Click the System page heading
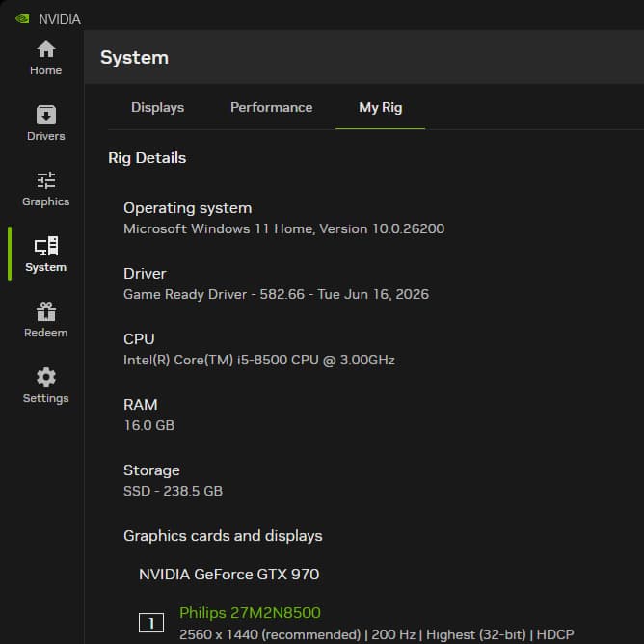 134,57
